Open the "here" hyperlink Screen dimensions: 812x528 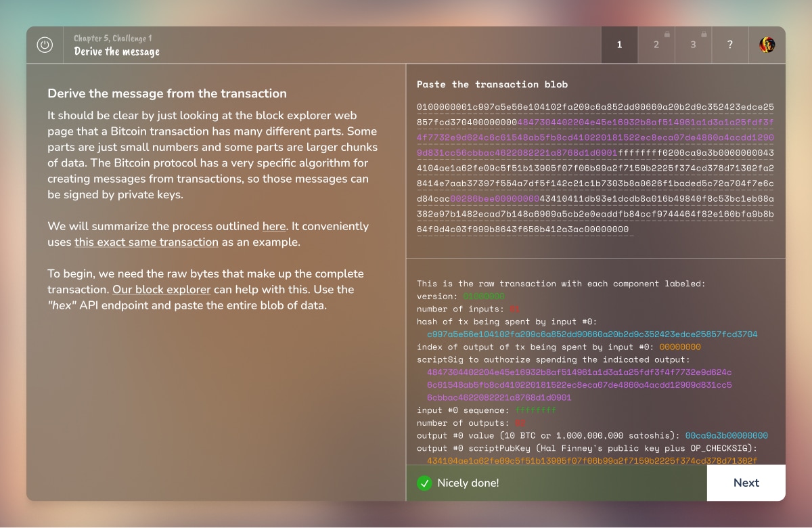[x=273, y=226]
